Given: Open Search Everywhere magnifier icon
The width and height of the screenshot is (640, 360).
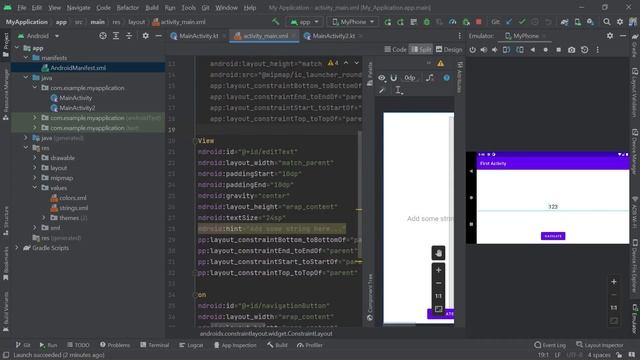Looking at the screenshot, I should [607, 22].
